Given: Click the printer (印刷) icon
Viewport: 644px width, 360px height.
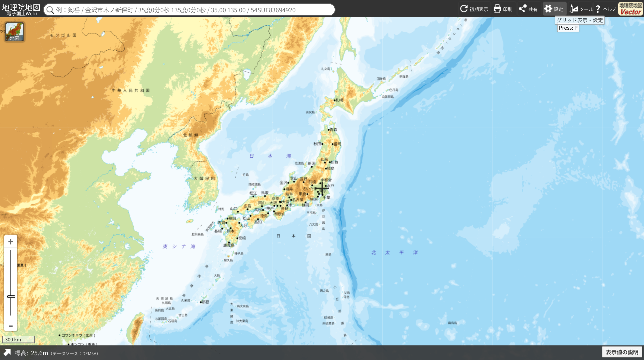Looking at the screenshot, I should pos(497,9).
